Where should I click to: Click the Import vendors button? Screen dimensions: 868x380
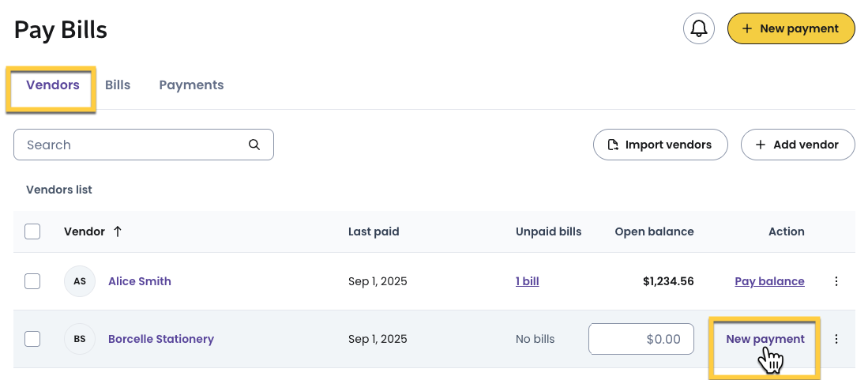[x=660, y=145]
